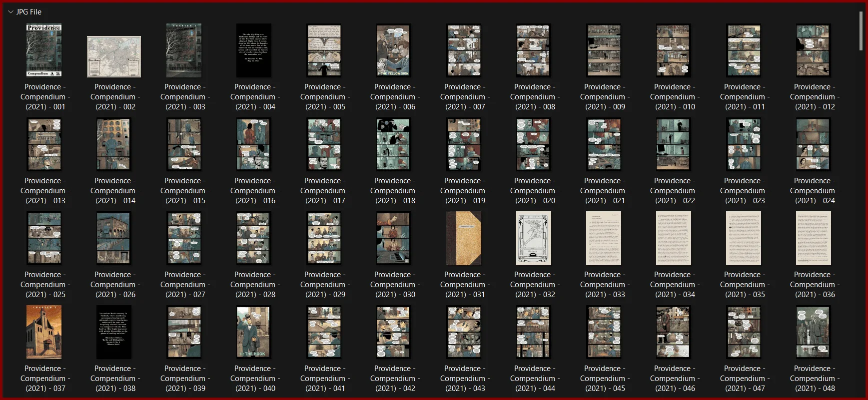Select thumbnail of Compendium 019

[464, 144]
